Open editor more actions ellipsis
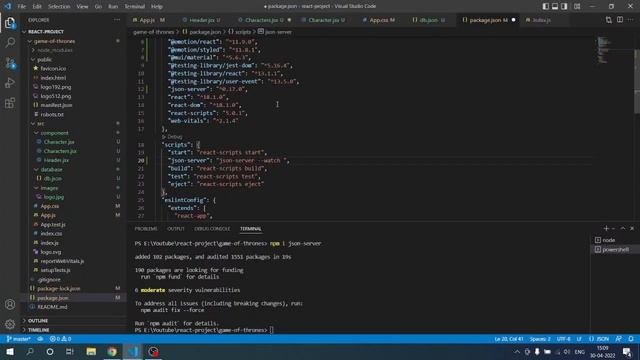The width and height of the screenshot is (640, 360). tap(631, 20)
